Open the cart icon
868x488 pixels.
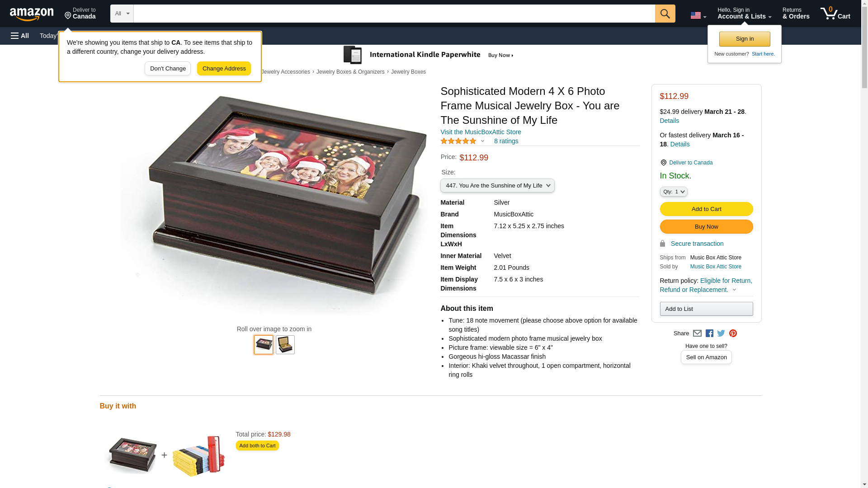point(835,14)
